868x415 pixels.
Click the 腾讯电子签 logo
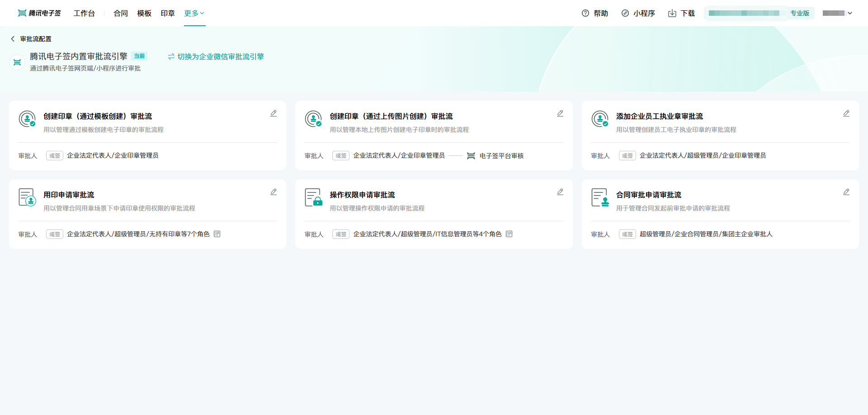(39, 13)
